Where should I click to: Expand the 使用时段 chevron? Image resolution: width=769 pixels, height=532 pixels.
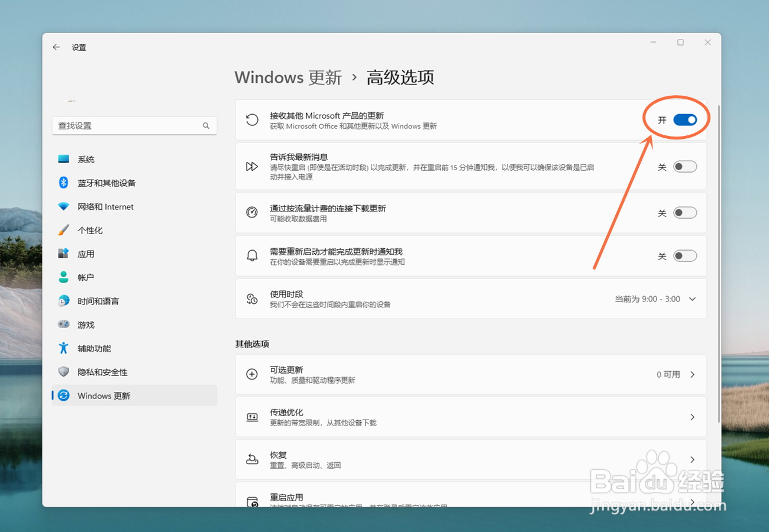pos(693,299)
